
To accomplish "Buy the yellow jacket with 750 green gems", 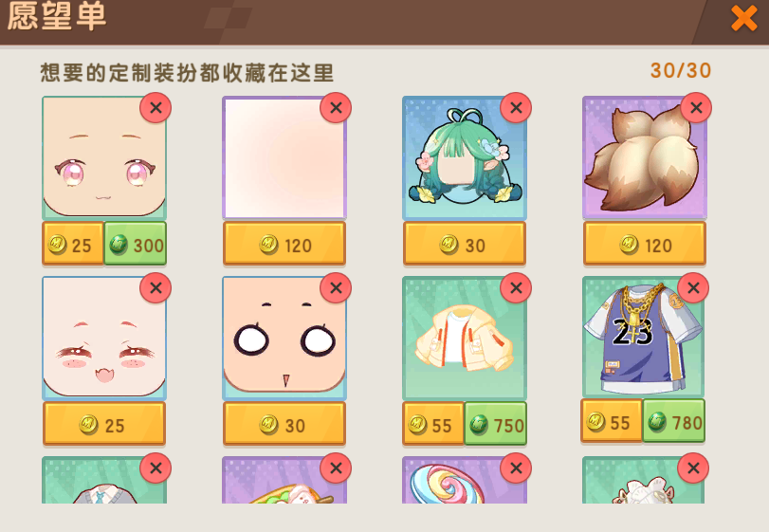I will pos(495,424).
